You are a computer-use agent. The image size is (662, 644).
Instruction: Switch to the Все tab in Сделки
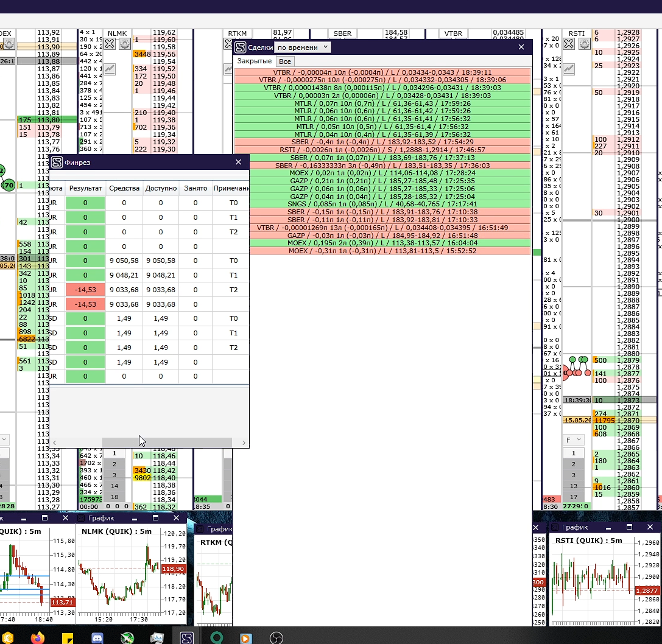[x=285, y=61]
